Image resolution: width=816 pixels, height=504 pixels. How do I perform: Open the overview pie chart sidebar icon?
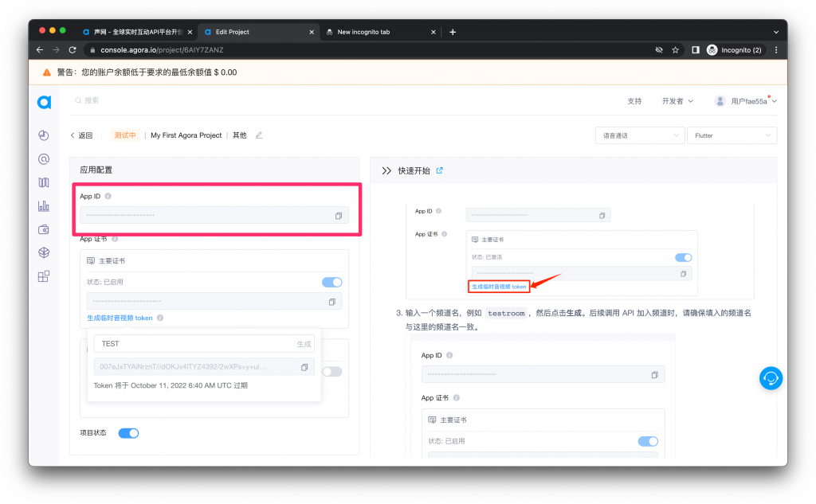(x=44, y=135)
